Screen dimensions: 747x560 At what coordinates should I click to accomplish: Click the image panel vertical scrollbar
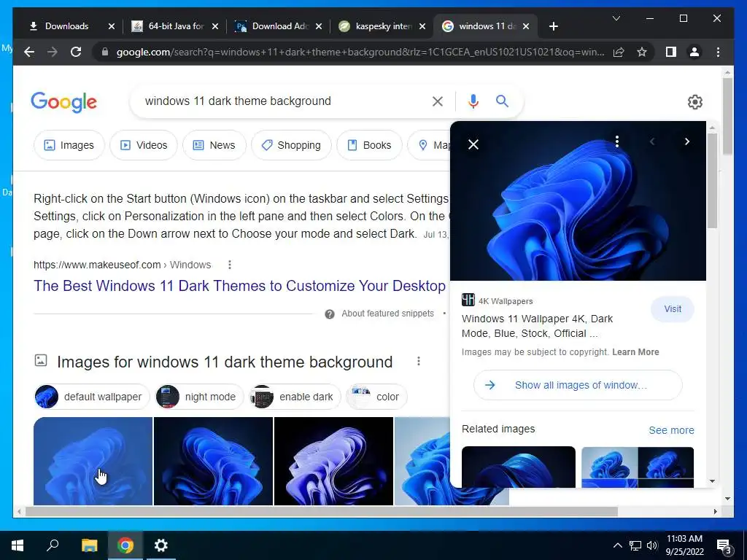[x=712, y=181]
